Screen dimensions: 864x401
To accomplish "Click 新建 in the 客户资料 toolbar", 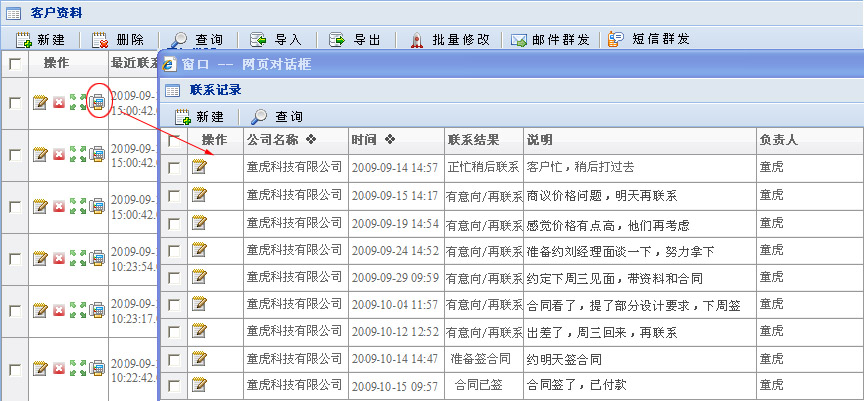I will coord(40,40).
